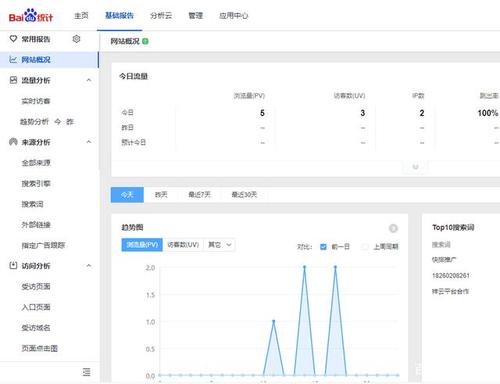Click the 访问分析 section icon
The width and height of the screenshot is (500, 384).
pyautogui.click(x=13, y=266)
